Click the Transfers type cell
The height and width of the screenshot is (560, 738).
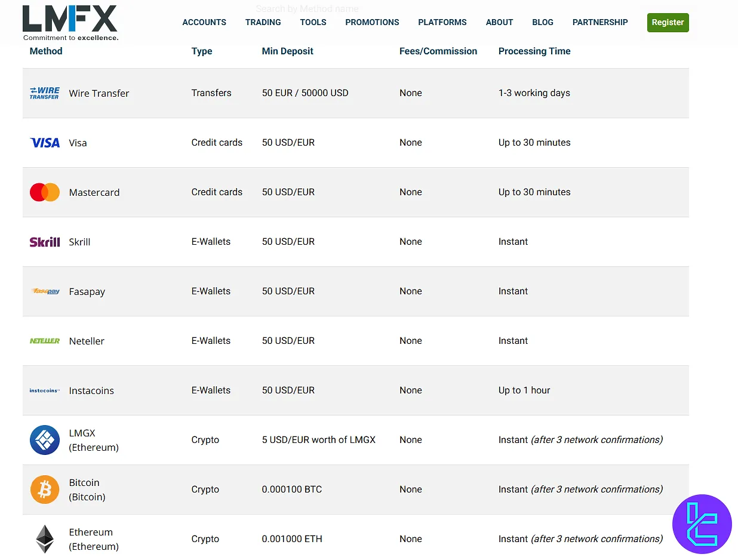[x=211, y=93]
